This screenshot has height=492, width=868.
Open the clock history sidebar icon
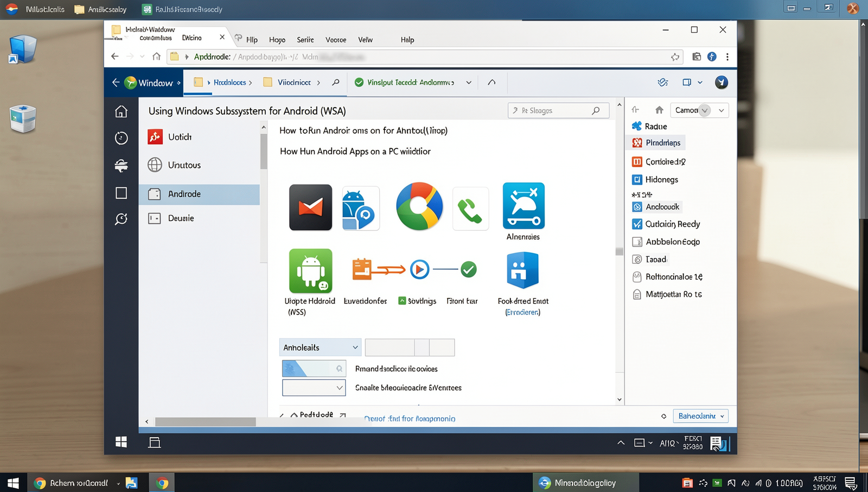point(121,138)
